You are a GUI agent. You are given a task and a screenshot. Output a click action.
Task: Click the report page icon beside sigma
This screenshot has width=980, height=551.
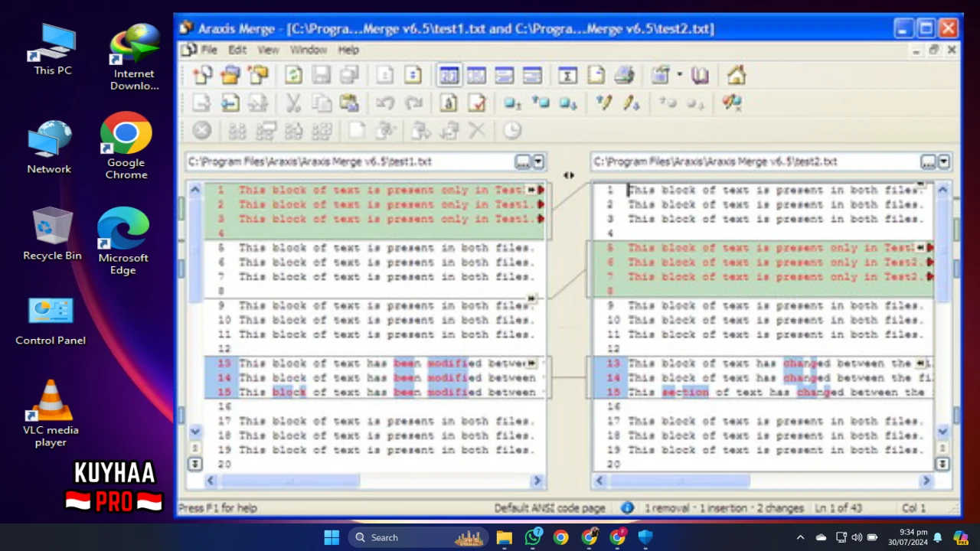pyautogui.click(x=596, y=75)
